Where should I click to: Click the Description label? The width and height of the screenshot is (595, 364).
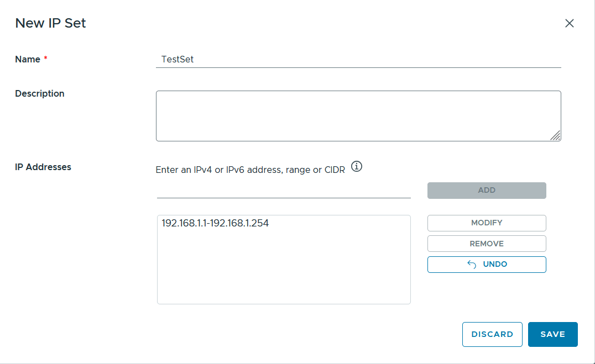(40, 94)
